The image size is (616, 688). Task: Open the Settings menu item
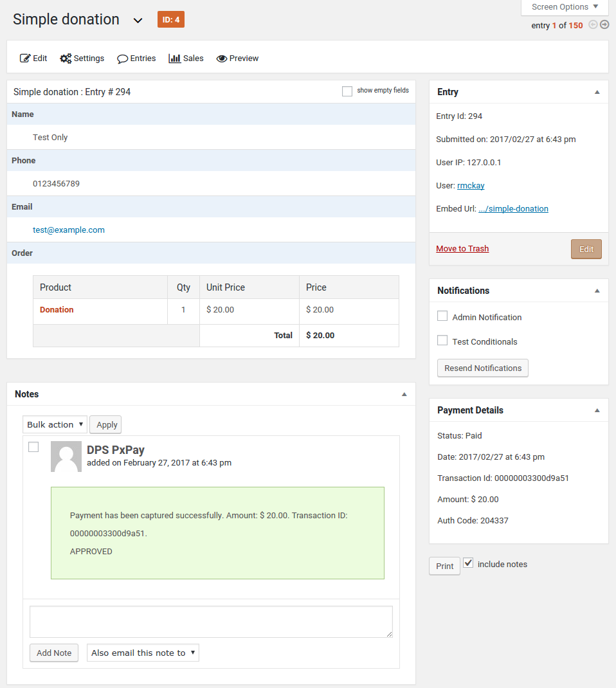coord(82,59)
